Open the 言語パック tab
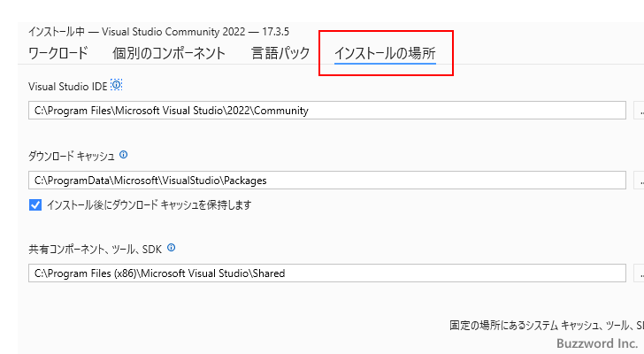Viewport: 644px width, 354px height. click(280, 53)
